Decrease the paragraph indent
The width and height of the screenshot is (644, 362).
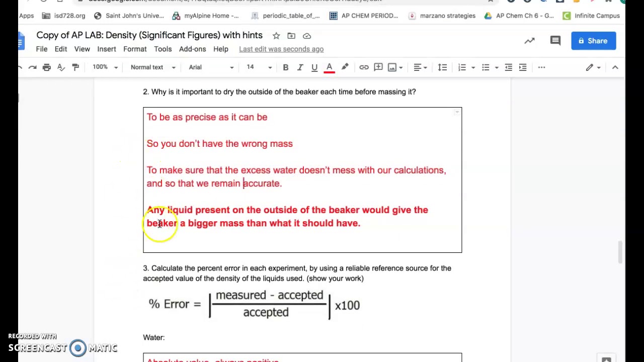point(508,67)
